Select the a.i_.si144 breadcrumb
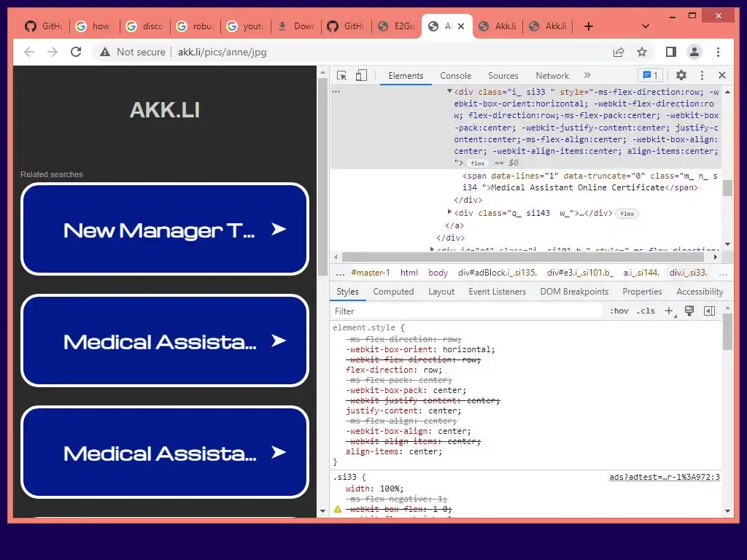The image size is (747, 560). point(641,273)
